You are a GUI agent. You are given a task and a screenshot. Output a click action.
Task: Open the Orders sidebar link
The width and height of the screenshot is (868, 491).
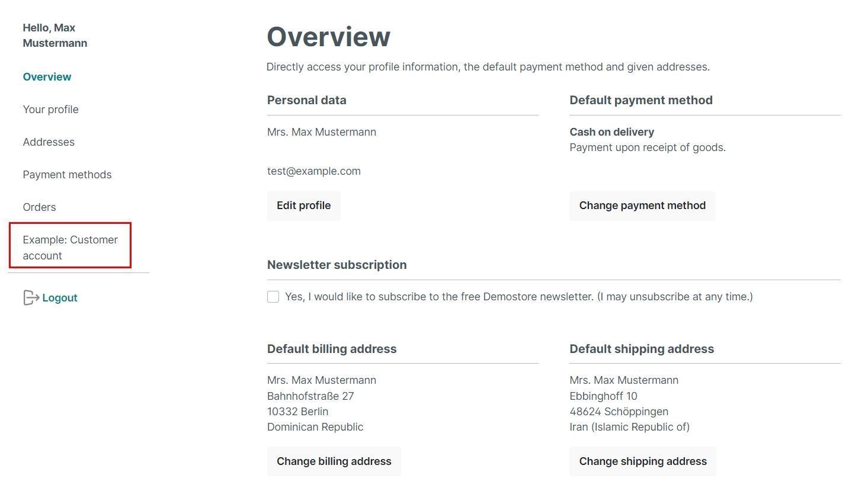pos(39,207)
